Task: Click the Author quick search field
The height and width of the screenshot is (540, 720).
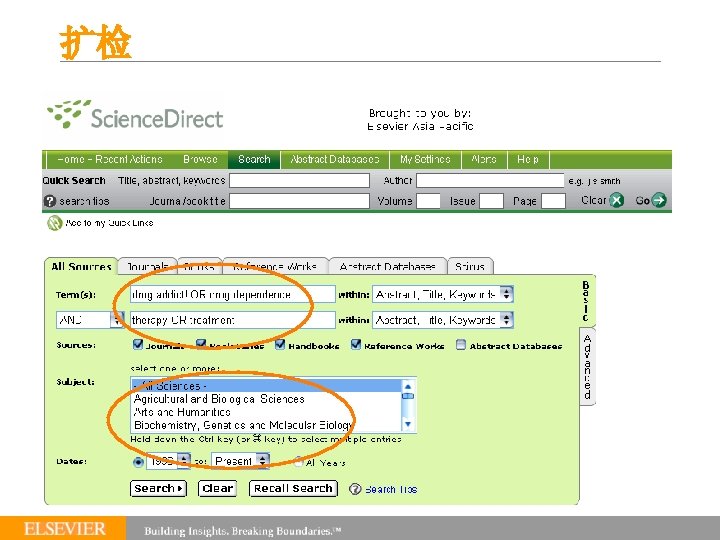Action: pyautogui.click(x=490, y=180)
